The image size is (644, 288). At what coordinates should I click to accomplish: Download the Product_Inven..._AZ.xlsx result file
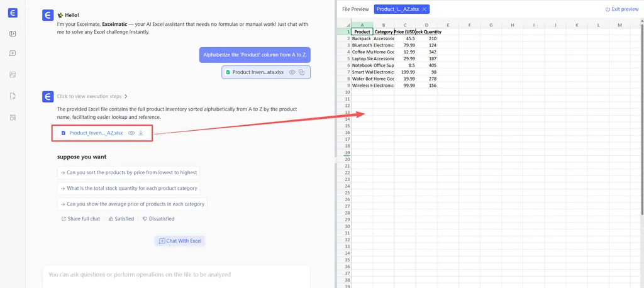(x=141, y=133)
